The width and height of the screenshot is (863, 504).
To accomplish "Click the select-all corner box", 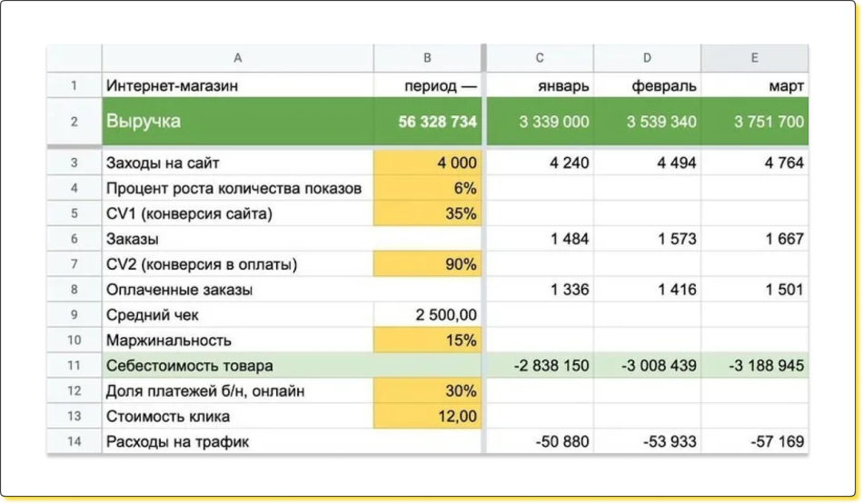I will (74, 58).
